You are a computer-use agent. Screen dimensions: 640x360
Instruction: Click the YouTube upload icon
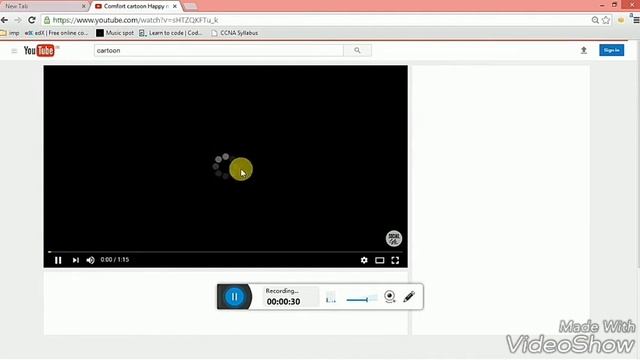coord(584,50)
